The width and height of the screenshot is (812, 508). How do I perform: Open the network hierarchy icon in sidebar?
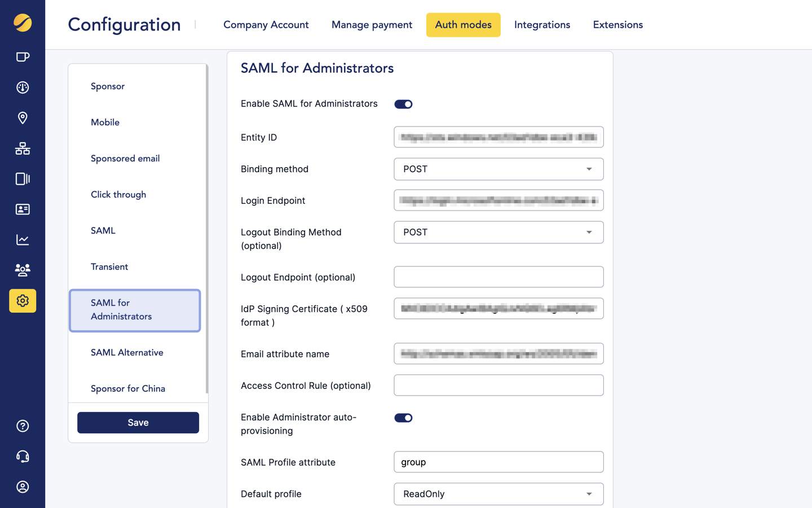coord(23,148)
